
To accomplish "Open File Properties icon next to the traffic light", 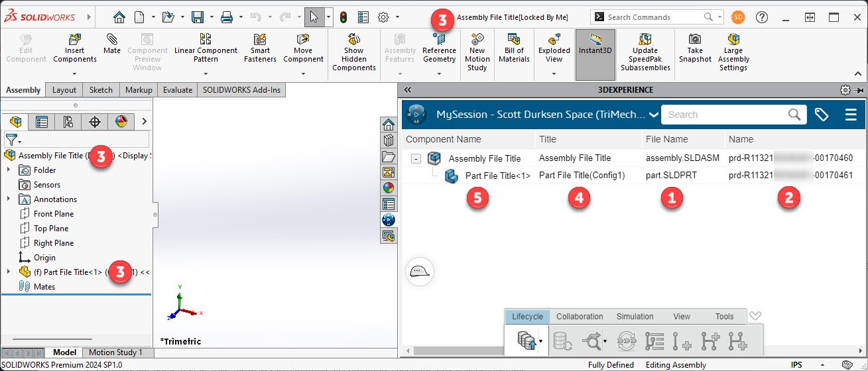I will point(363,17).
